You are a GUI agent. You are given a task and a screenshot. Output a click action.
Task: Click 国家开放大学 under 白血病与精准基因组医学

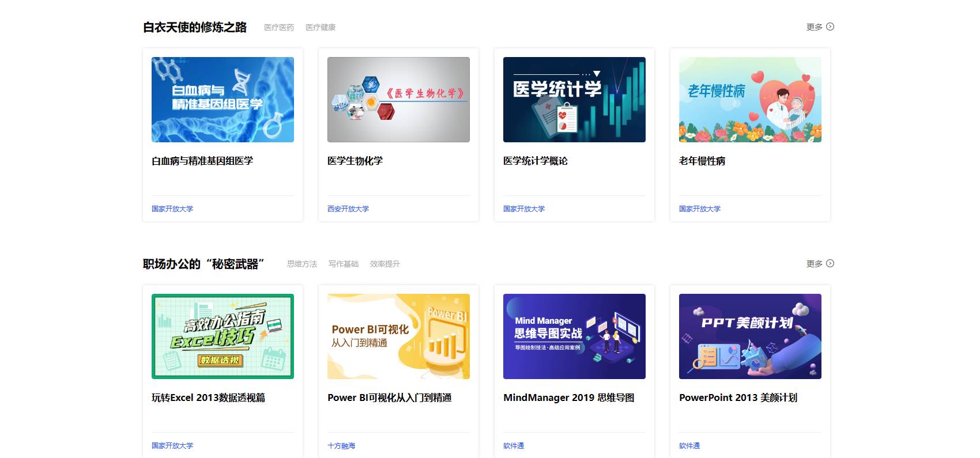tap(172, 209)
